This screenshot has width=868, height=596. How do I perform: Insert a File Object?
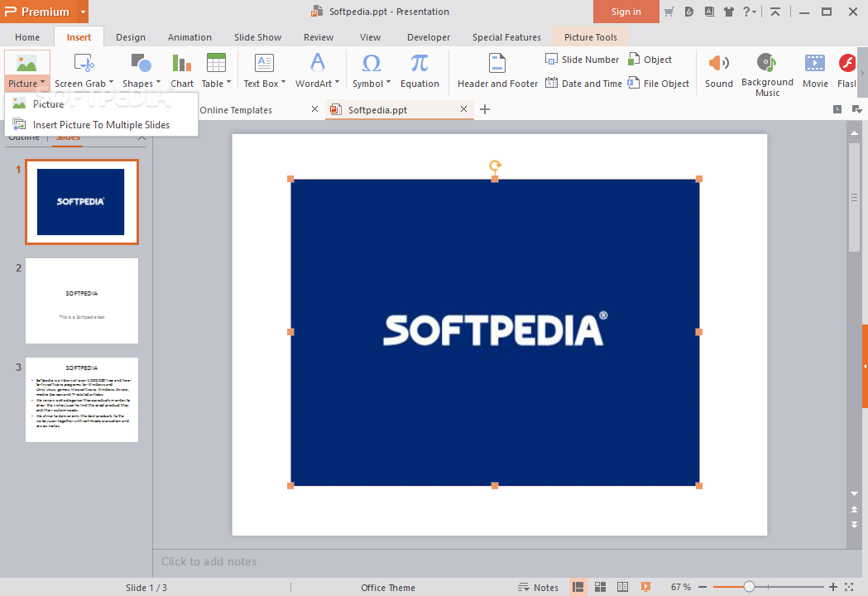[x=658, y=84]
